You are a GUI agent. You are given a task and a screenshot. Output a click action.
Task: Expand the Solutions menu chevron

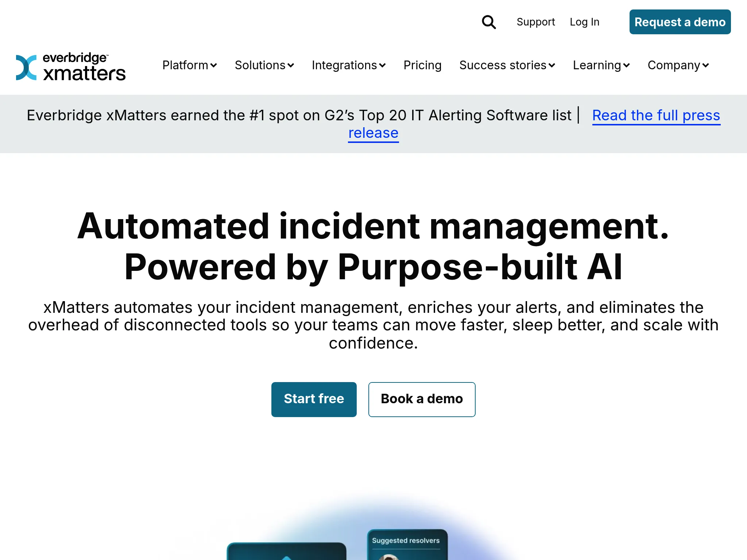291,66
